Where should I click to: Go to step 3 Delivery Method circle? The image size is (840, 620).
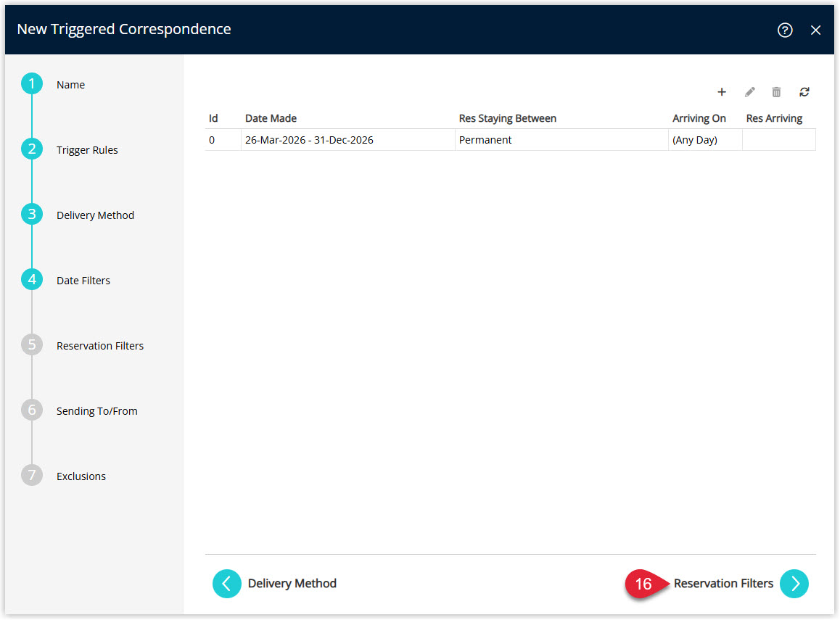point(32,215)
